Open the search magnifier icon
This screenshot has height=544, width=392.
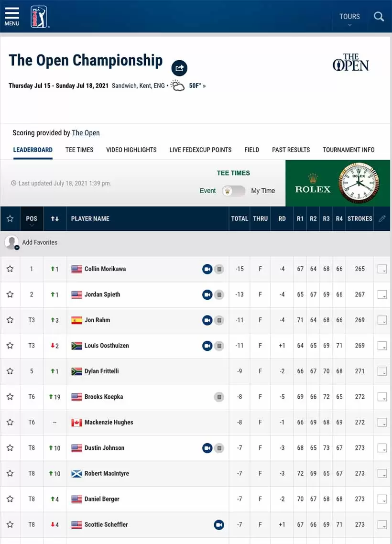coord(379,17)
